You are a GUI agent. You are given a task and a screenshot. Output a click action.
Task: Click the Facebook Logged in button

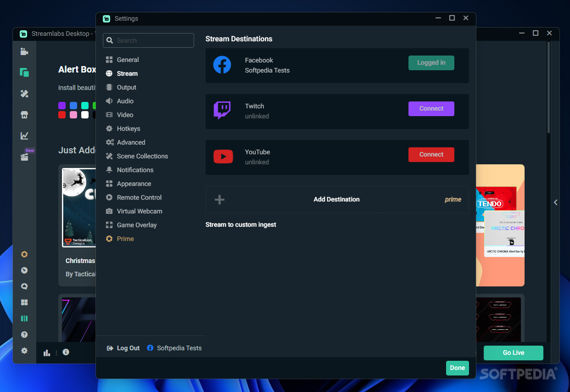click(431, 63)
